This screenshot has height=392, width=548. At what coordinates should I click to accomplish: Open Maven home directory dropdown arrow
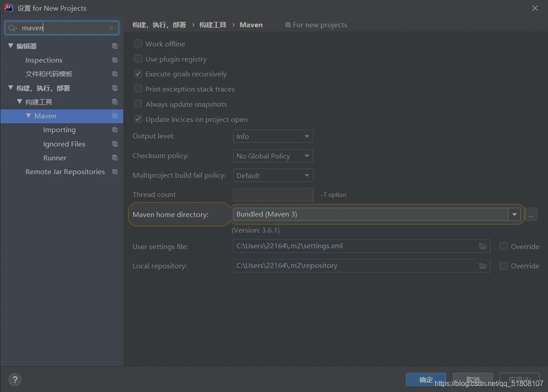pos(514,214)
